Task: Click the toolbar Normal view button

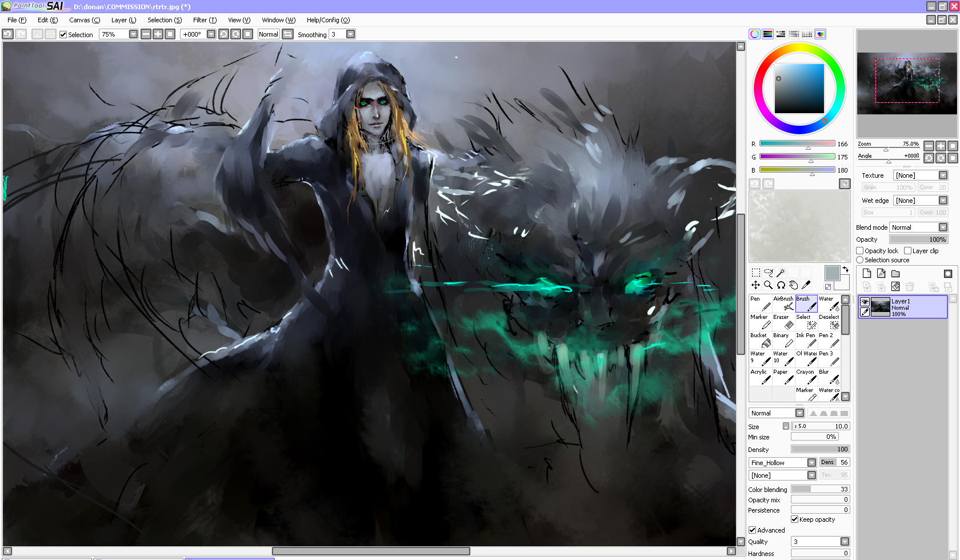Action: coord(269,34)
